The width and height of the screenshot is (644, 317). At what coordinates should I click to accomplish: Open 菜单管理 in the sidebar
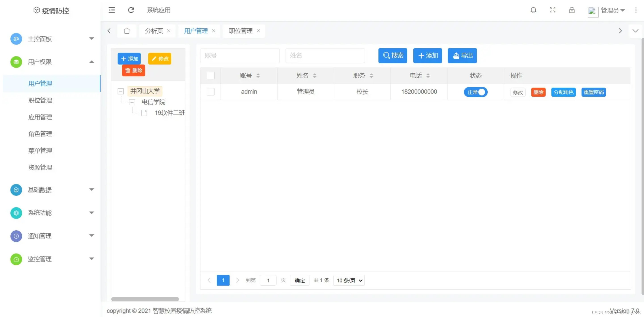(x=40, y=151)
